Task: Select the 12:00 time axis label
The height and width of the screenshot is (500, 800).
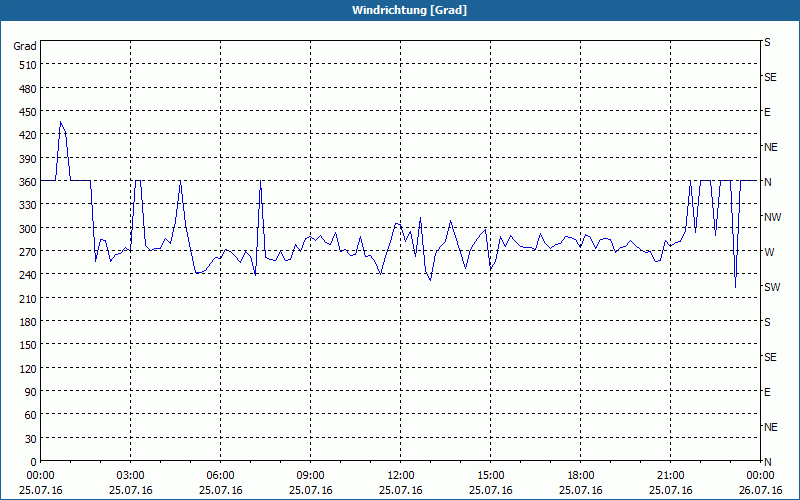Action: 401,476
